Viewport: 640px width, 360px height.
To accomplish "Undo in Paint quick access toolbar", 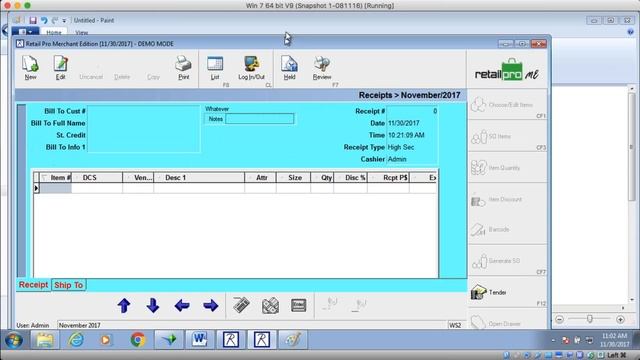I will [x=44, y=20].
